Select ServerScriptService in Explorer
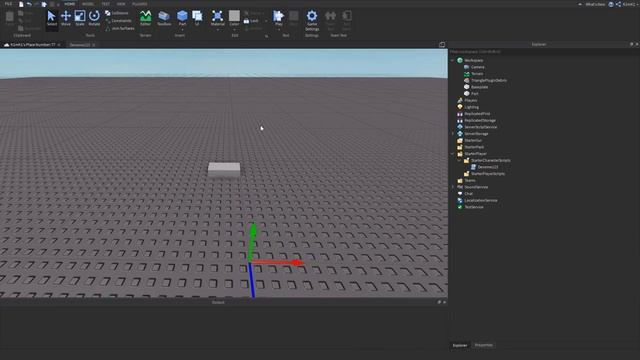This screenshot has height=360, width=640. 480,127
